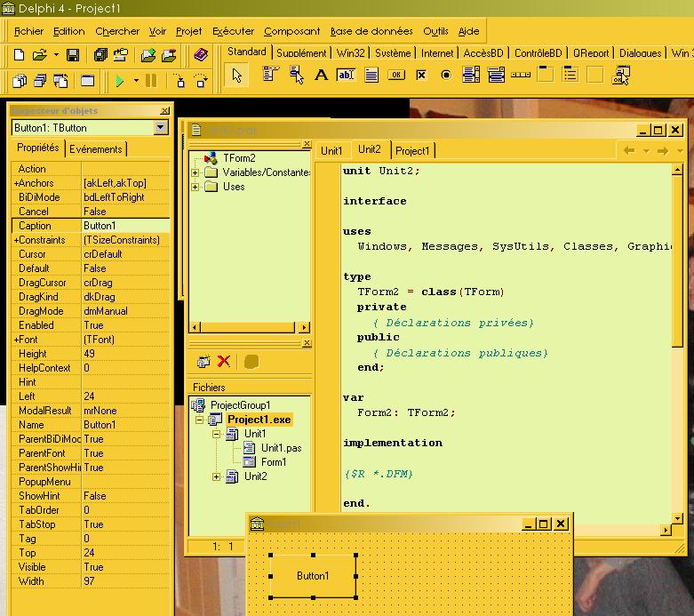
Task: Save the current file with the floppy icon
Action: pos(73,55)
